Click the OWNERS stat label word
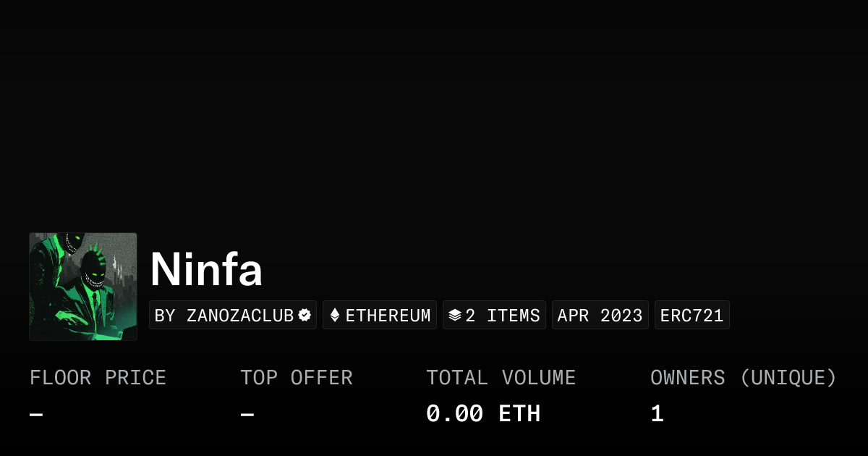The width and height of the screenshot is (868, 456). [687, 378]
